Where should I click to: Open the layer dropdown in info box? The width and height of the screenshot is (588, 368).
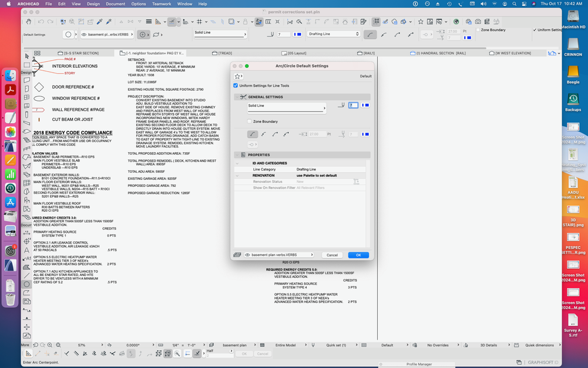[x=107, y=35]
